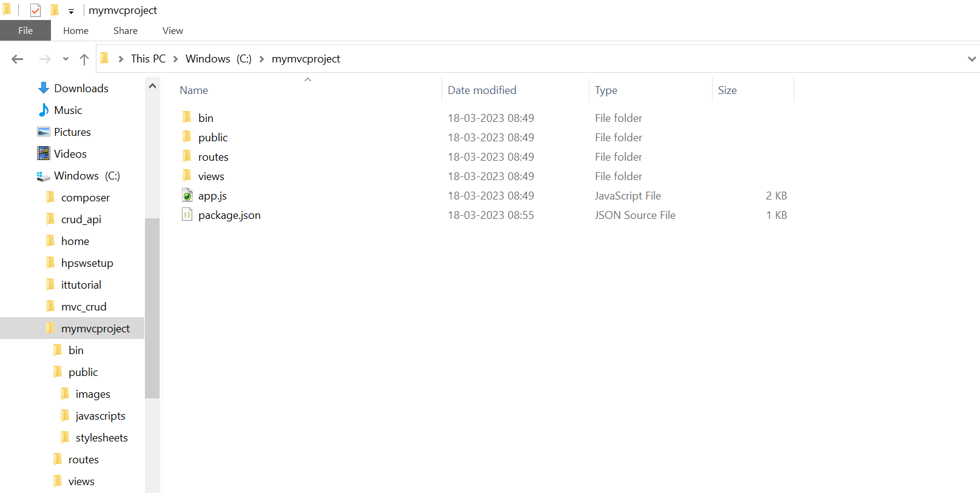Click the Forward navigation arrow
The height and width of the screenshot is (493, 980).
pos(45,59)
